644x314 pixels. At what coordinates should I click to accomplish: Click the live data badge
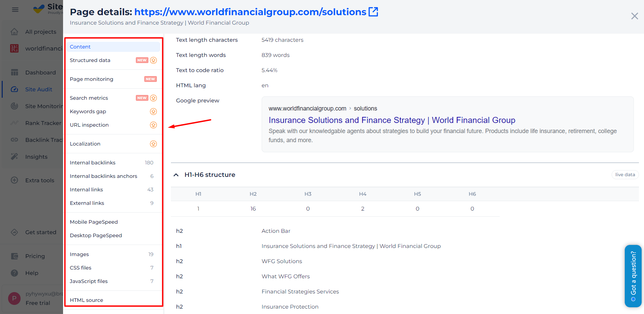pyautogui.click(x=625, y=175)
